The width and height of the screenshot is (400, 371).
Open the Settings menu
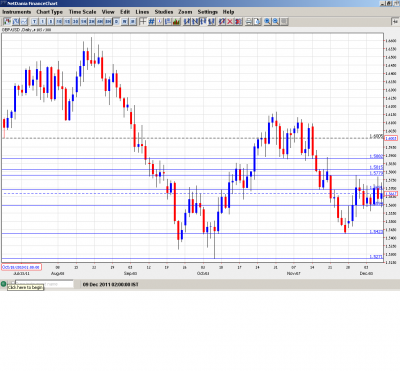(207, 12)
